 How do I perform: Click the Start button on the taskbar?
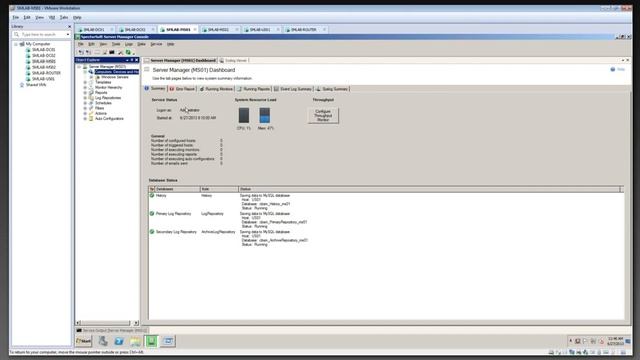(84, 341)
